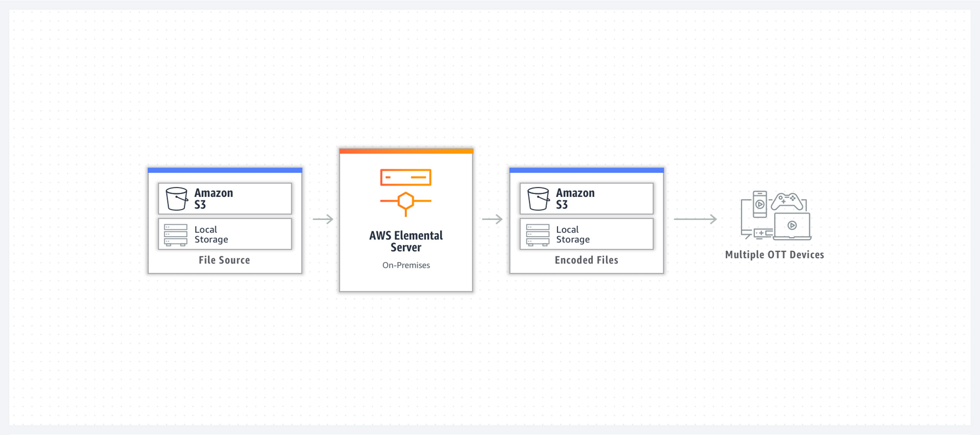Click the 'Encoded Files' label
Screen dimensions: 980x435
click(x=587, y=260)
